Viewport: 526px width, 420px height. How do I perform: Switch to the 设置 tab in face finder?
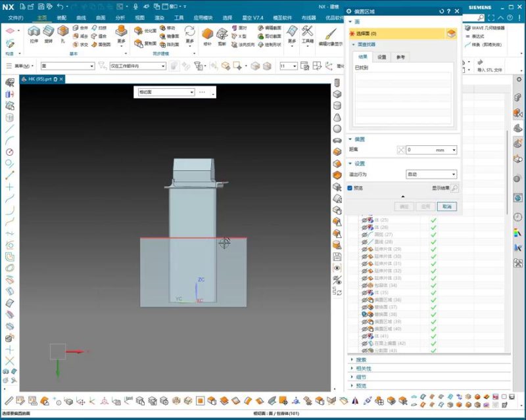[x=381, y=57]
